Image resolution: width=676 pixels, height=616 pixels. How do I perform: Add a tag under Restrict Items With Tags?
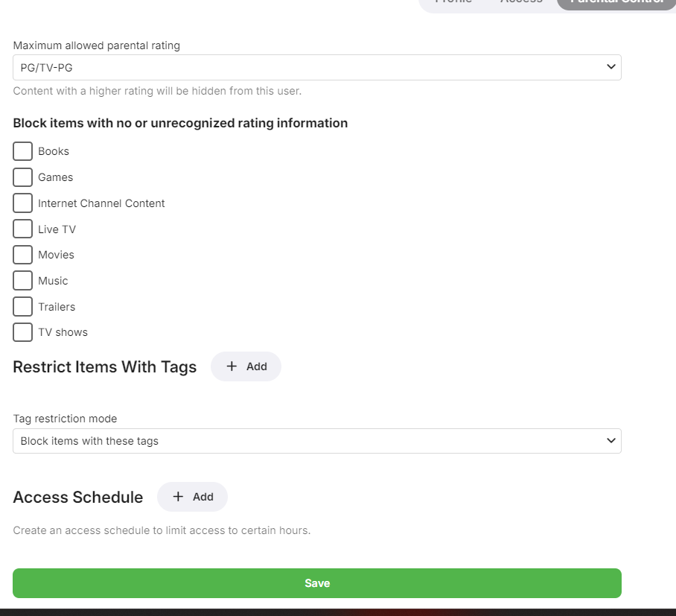(246, 366)
